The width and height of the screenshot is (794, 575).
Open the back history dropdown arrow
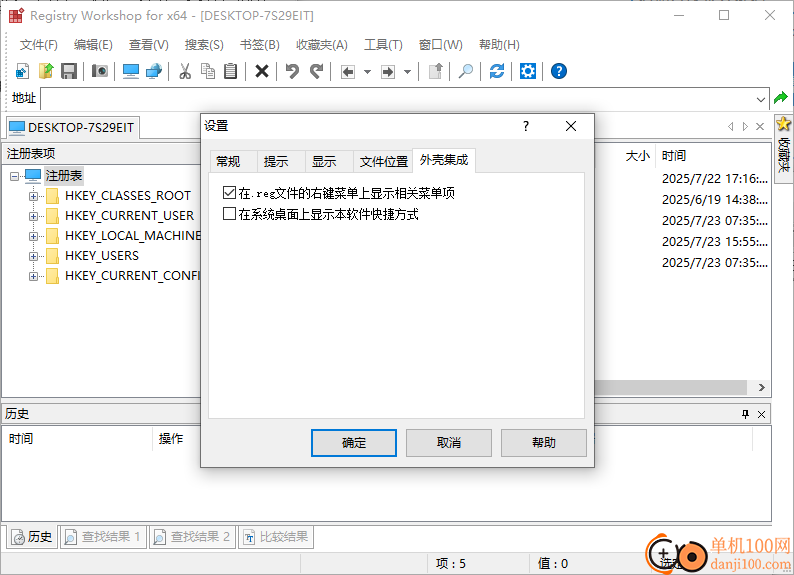tap(368, 72)
